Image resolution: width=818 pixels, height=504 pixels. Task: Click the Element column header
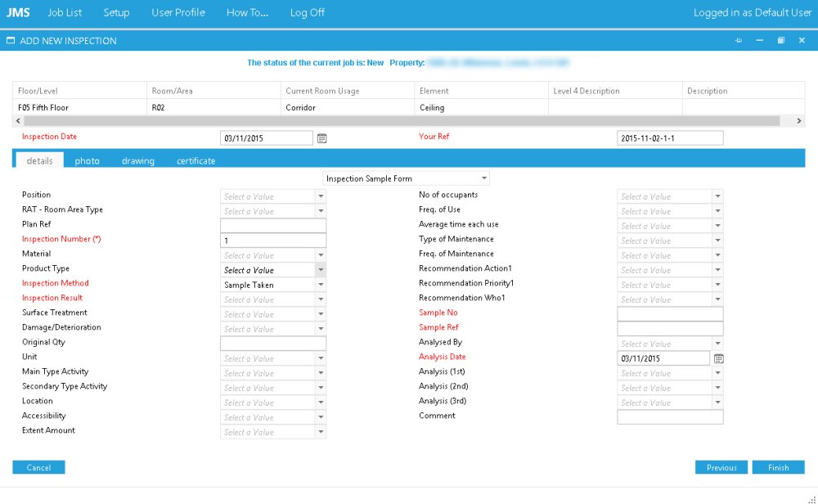coord(482,91)
